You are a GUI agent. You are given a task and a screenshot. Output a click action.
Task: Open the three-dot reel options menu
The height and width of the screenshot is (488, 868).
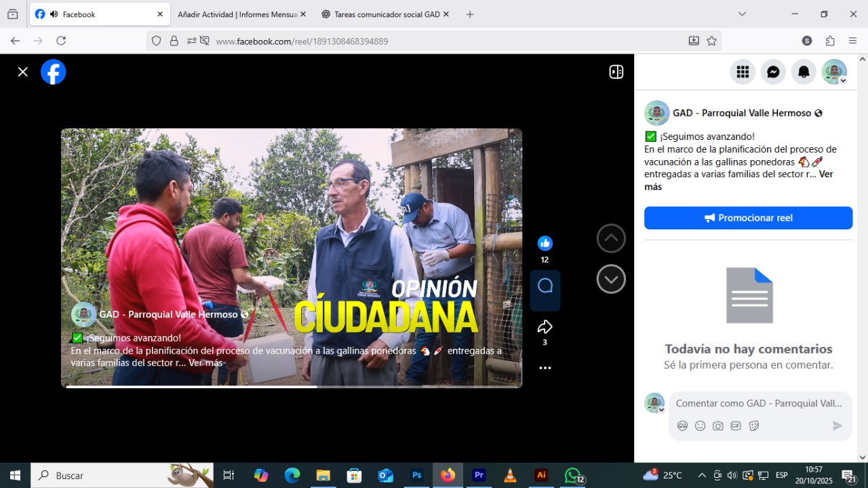(x=545, y=368)
